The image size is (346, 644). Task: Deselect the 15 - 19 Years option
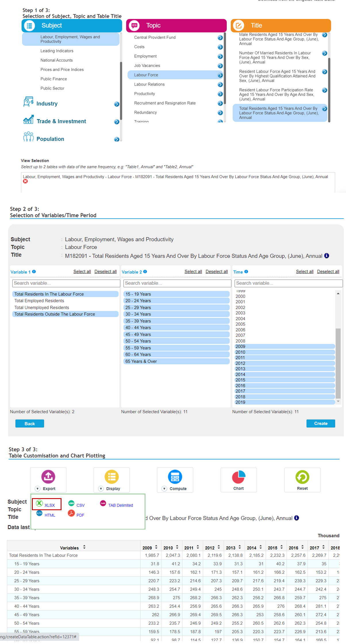click(x=138, y=294)
